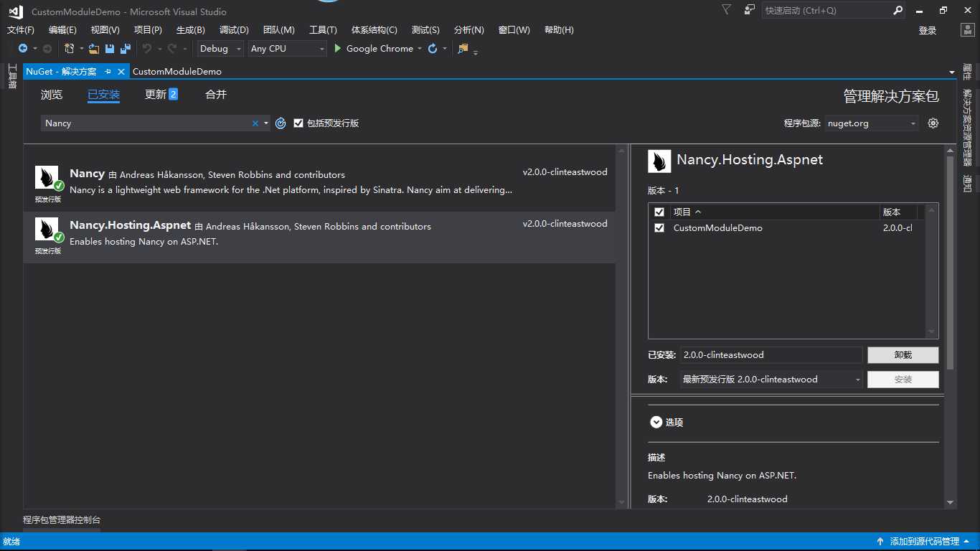Click the Undo arrow icon

146,49
